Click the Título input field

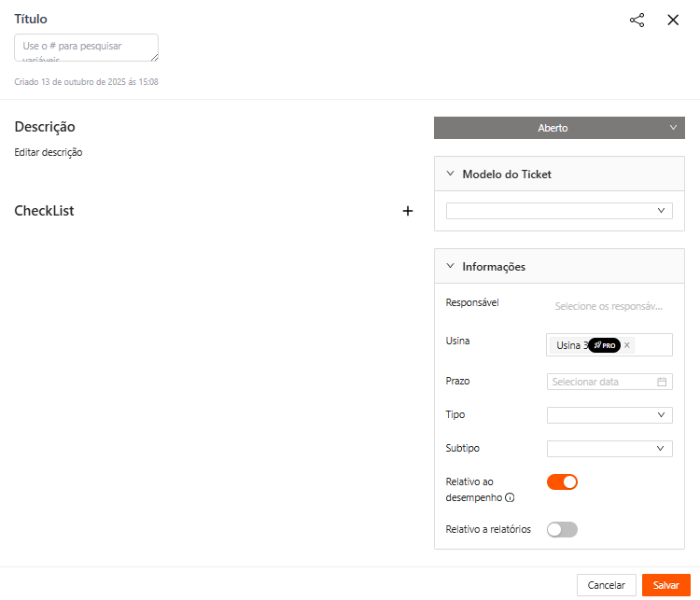[86, 48]
